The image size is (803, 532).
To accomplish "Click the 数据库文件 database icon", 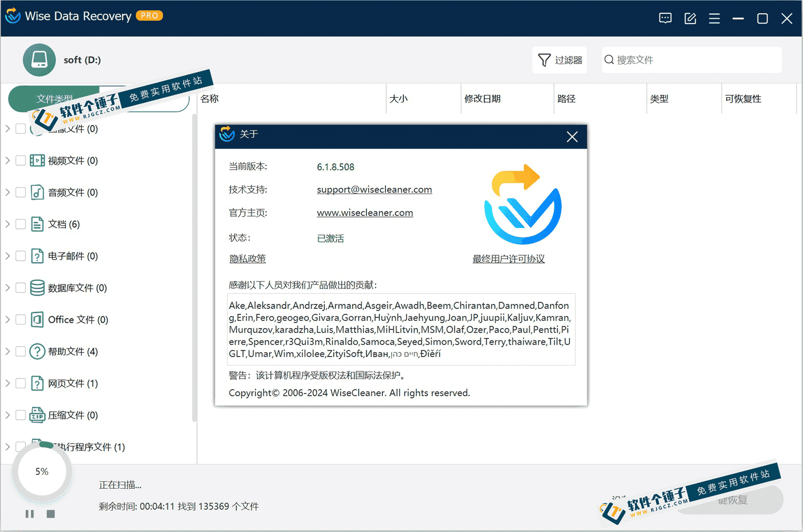I will click(37, 288).
